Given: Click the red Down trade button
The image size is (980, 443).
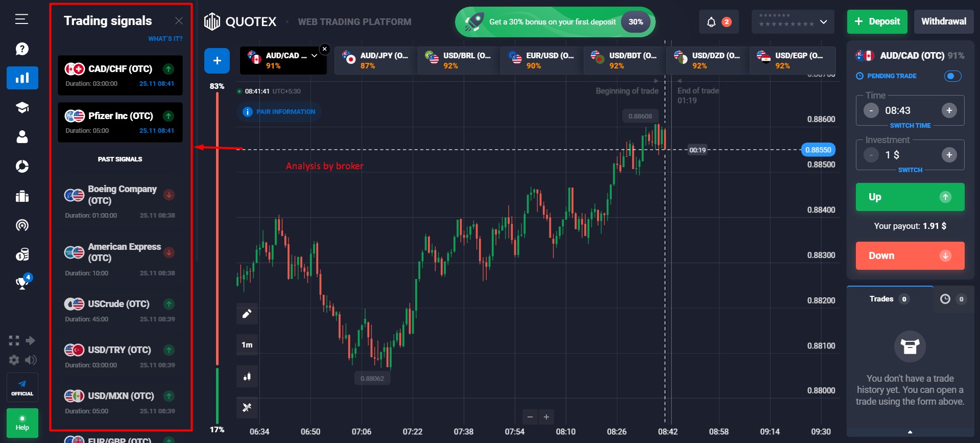Looking at the screenshot, I should (x=910, y=255).
